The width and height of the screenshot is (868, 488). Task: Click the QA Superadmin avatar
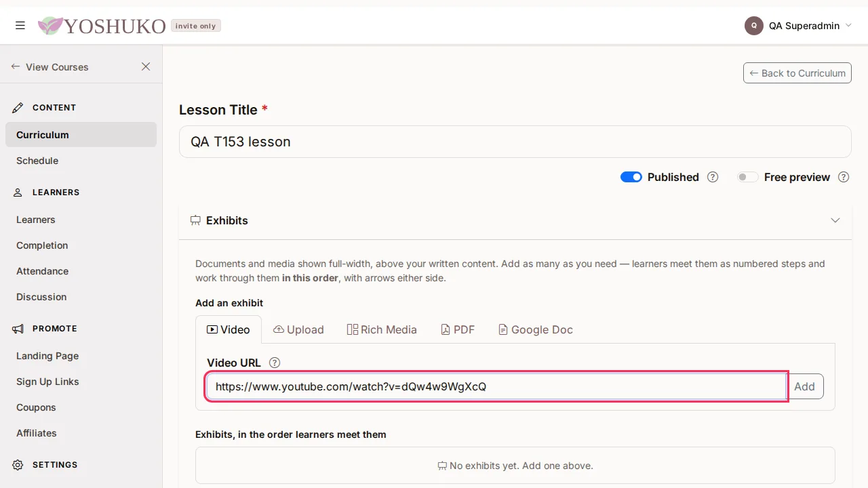coord(754,26)
